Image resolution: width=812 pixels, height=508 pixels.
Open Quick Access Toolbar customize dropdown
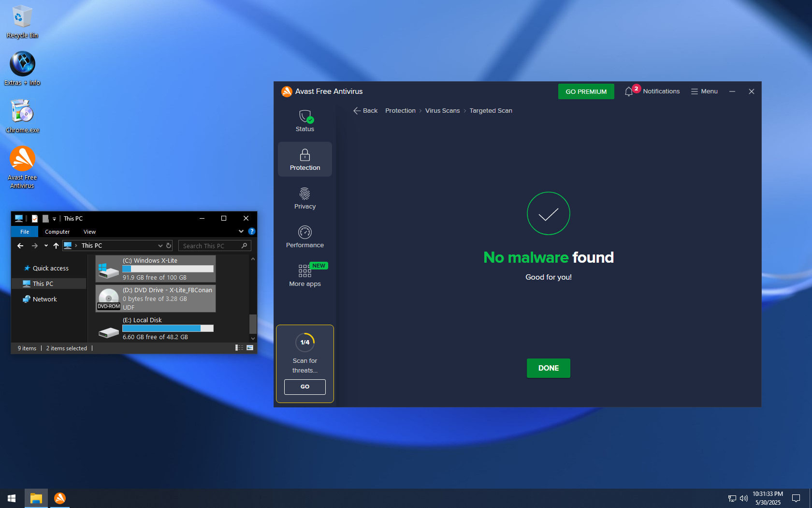click(54, 219)
